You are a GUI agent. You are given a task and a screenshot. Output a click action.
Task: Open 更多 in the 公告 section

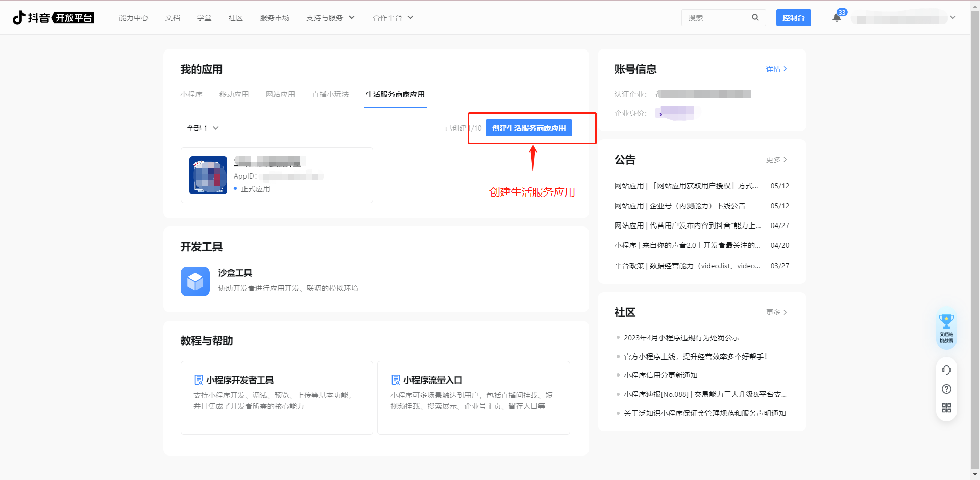pyautogui.click(x=776, y=160)
